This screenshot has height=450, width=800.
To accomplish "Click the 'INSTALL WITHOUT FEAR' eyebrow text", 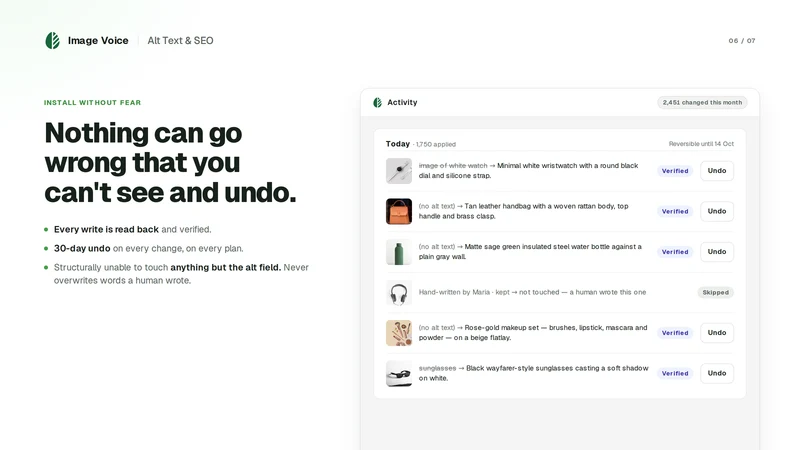I will [92, 103].
